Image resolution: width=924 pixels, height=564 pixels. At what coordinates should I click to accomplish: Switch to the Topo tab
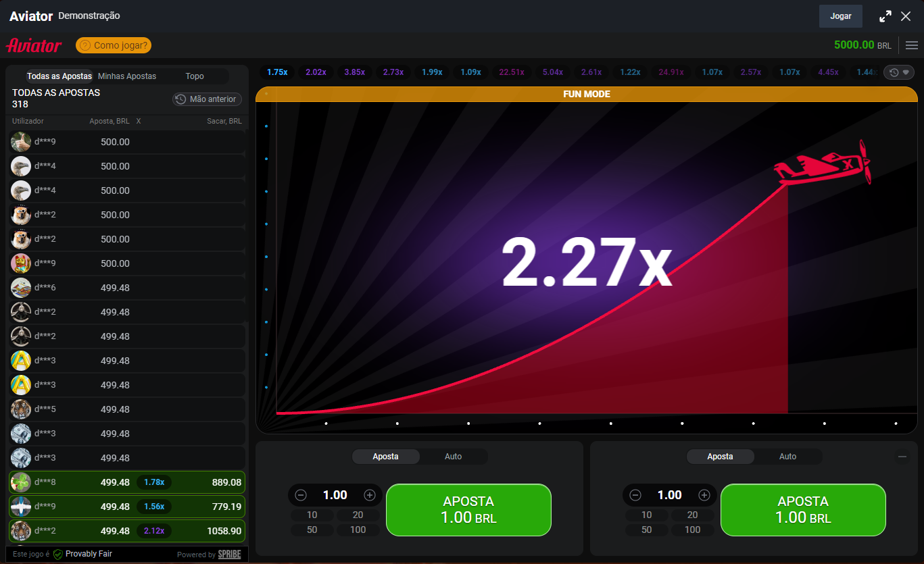[x=195, y=76]
